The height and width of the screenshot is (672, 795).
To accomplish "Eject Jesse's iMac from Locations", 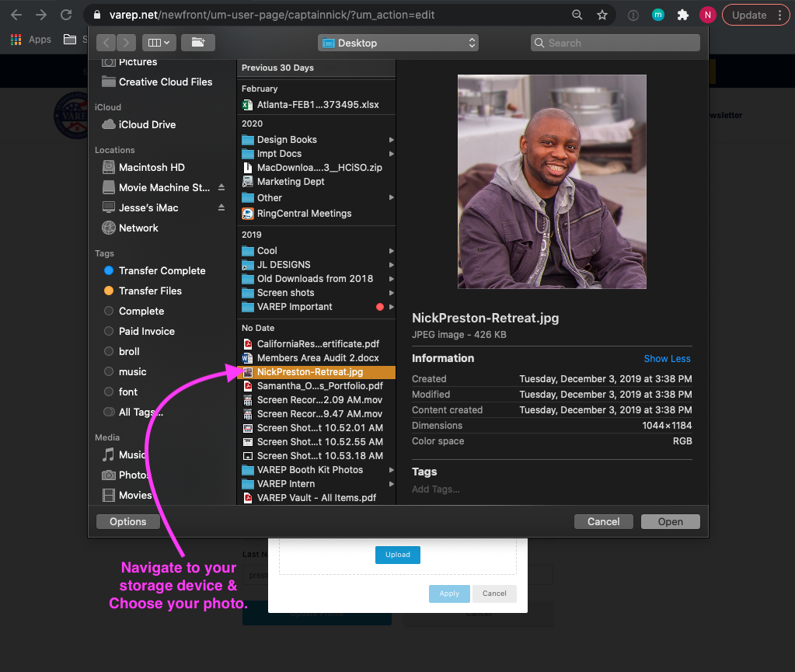I will [x=221, y=207].
